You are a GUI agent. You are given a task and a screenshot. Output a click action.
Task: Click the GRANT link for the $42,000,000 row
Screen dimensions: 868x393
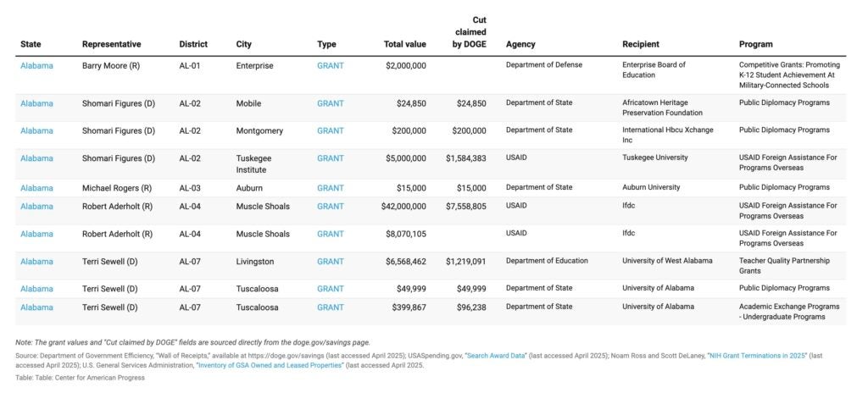tap(331, 206)
